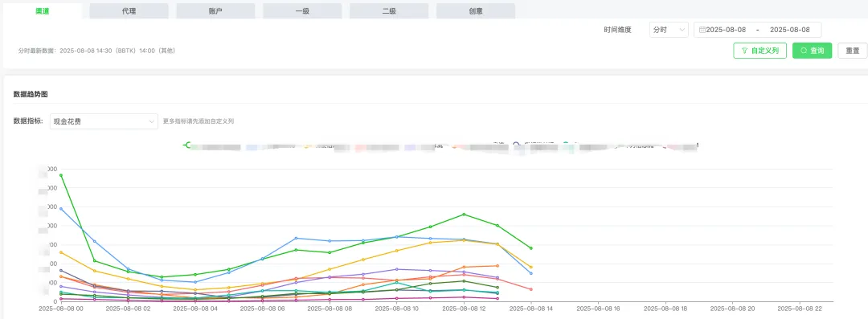The image size is (868, 319).
Task: Click the start date 2025-08-08 field
Action: [726, 30]
